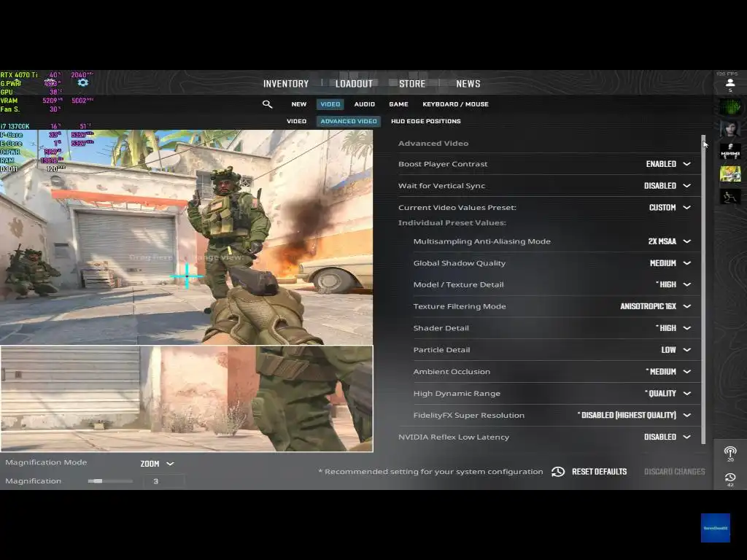Expand the High Dynamic Range dropdown
This screenshot has width=747, height=560.
coord(667,393)
